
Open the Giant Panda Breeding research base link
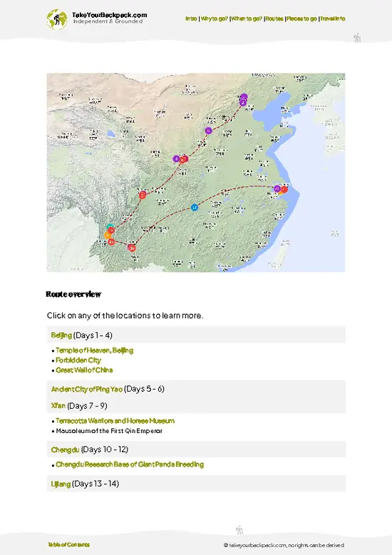point(130,464)
